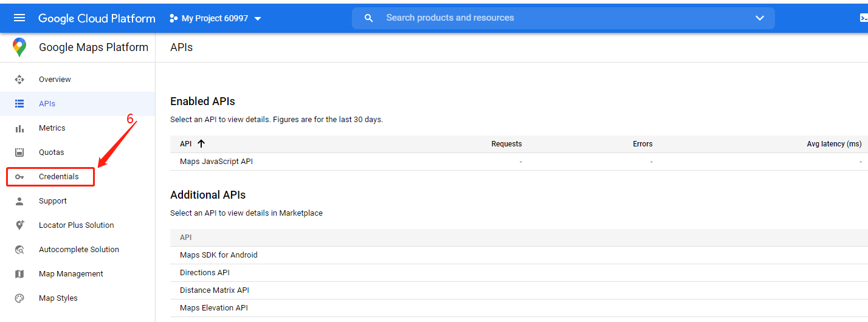
Task: Click the Enabled APIs heading
Action: pos(202,101)
